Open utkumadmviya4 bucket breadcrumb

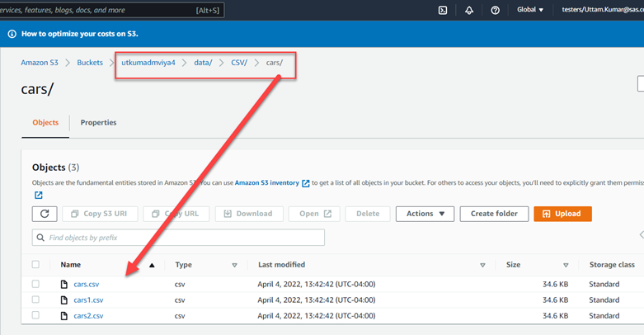148,63
